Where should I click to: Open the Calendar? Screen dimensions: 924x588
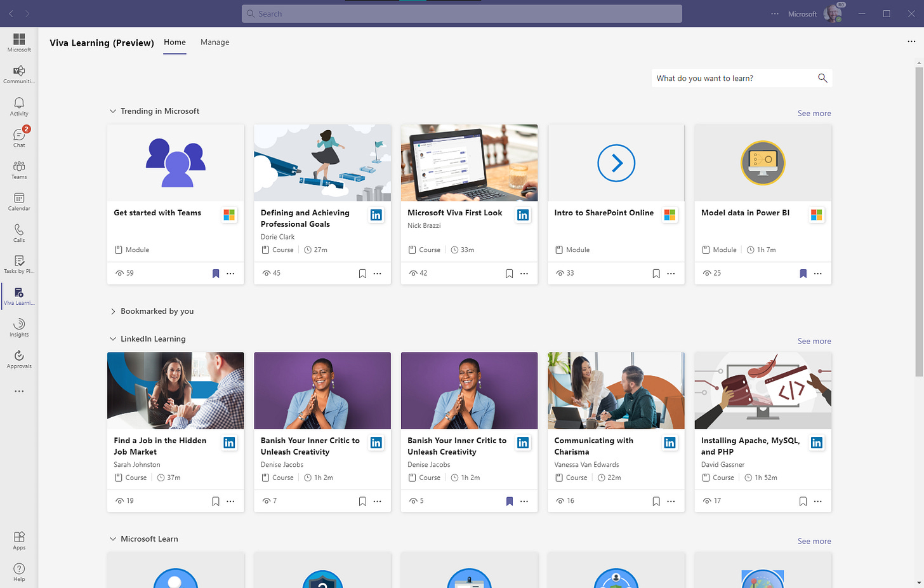tap(18, 200)
